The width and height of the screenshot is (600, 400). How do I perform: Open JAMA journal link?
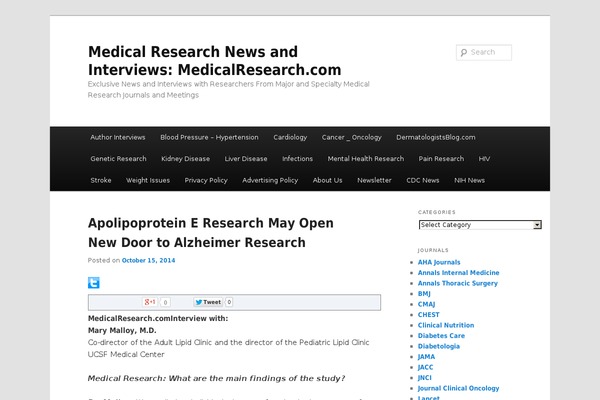426,357
